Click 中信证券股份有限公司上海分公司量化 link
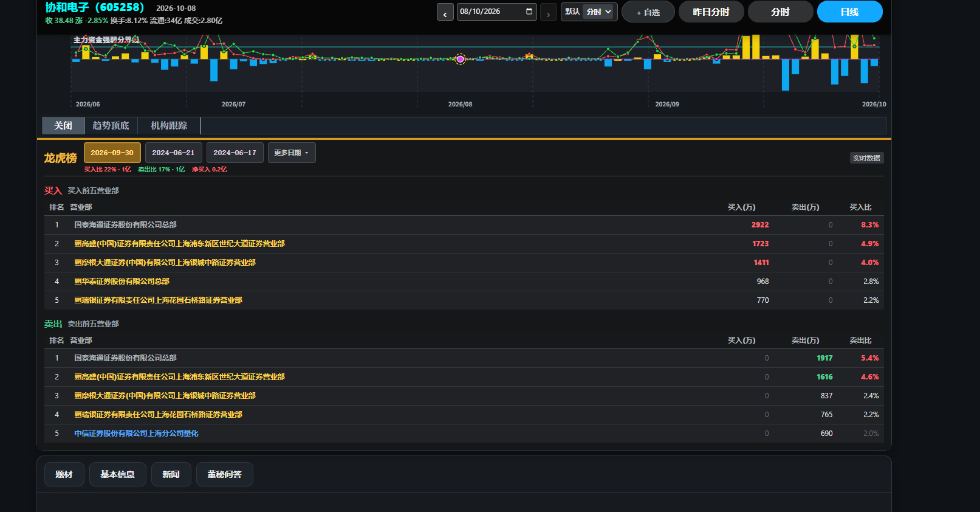 [x=136, y=434]
